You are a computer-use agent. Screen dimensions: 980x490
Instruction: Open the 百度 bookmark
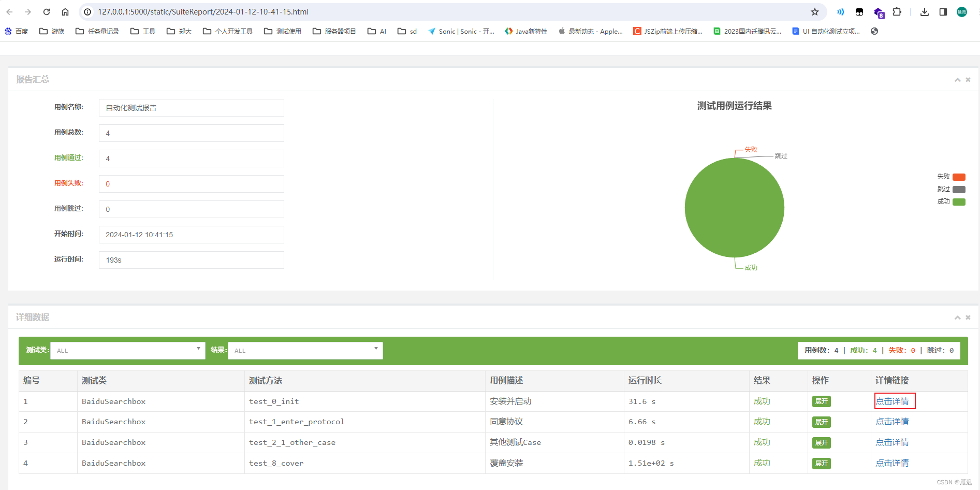point(17,32)
